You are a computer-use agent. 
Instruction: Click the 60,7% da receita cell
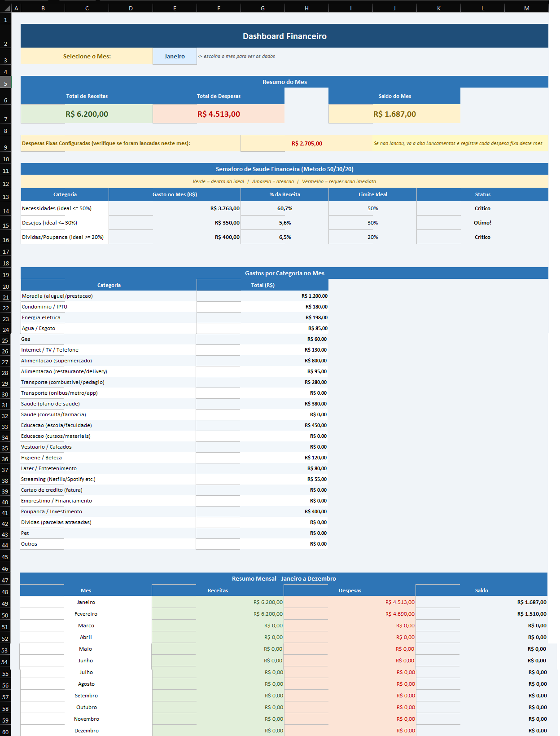pos(284,208)
